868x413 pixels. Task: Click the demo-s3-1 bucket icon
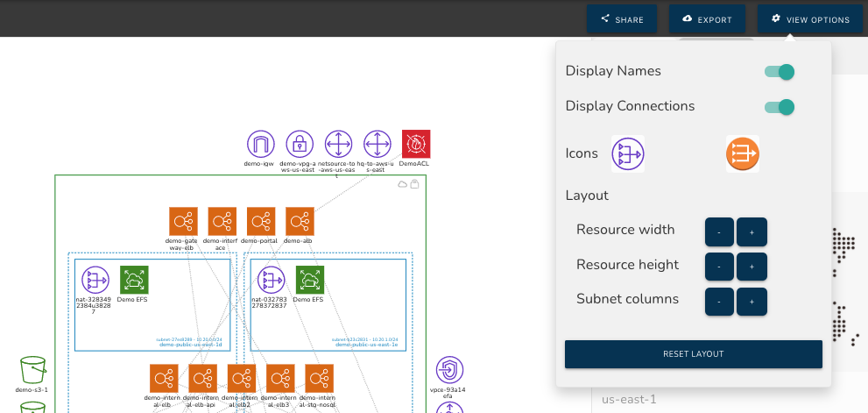point(32,370)
